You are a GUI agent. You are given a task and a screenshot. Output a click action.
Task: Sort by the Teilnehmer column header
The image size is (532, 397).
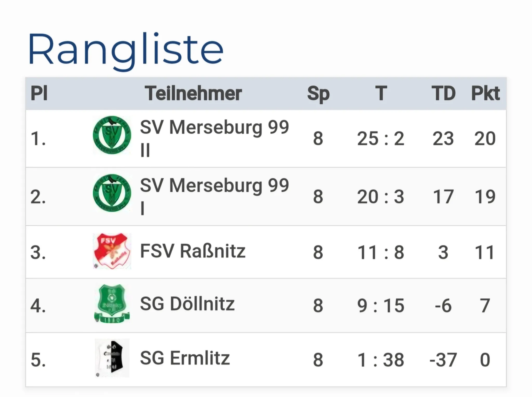tap(193, 93)
